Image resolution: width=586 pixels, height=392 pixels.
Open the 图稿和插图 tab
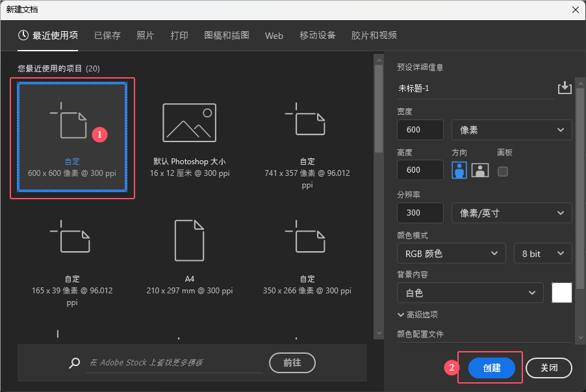[227, 36]
